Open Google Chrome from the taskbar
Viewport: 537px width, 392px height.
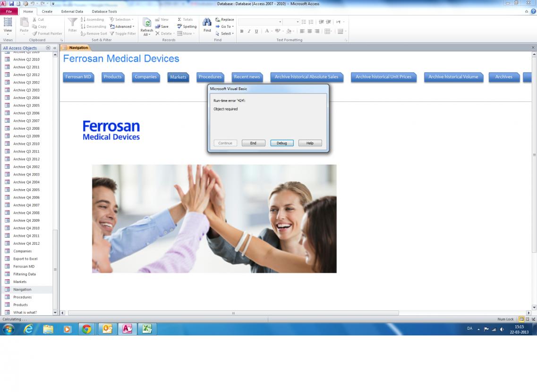[86, 329]
